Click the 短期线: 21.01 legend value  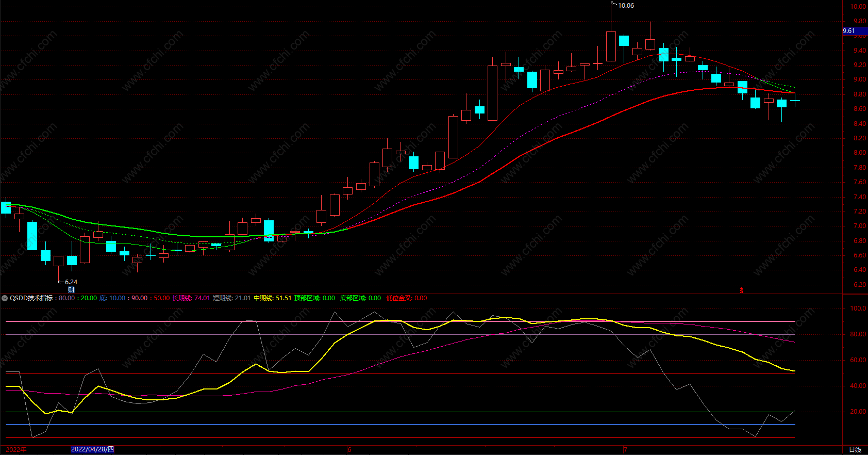231,298
